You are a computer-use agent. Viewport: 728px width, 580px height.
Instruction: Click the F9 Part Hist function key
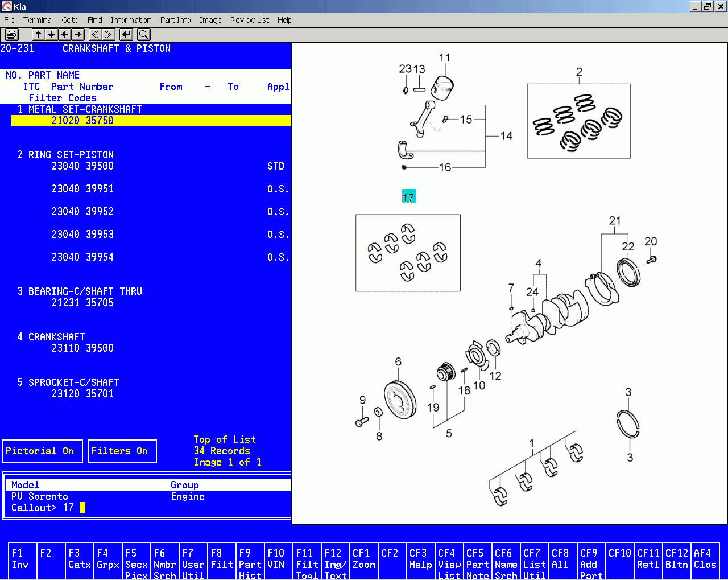coord(250,562)
